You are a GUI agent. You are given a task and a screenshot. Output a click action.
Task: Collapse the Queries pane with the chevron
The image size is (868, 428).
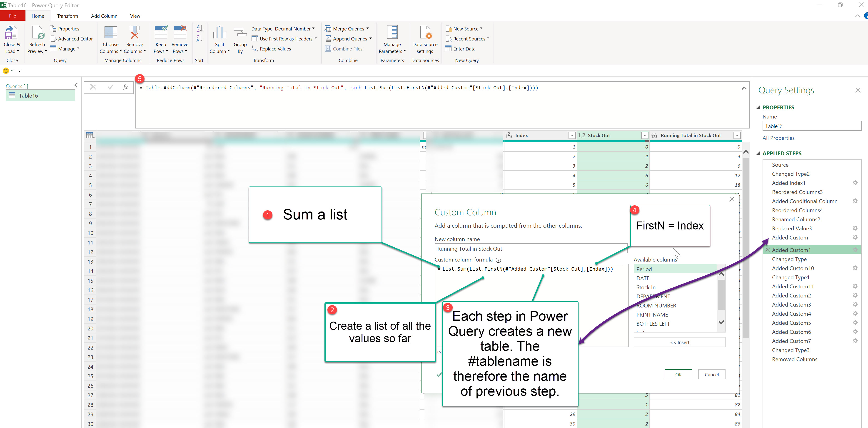(x=76, y=85)
